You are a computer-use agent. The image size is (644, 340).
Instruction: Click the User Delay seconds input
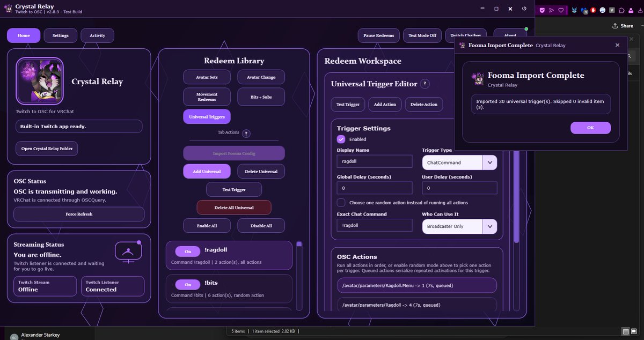click(459, 188)
